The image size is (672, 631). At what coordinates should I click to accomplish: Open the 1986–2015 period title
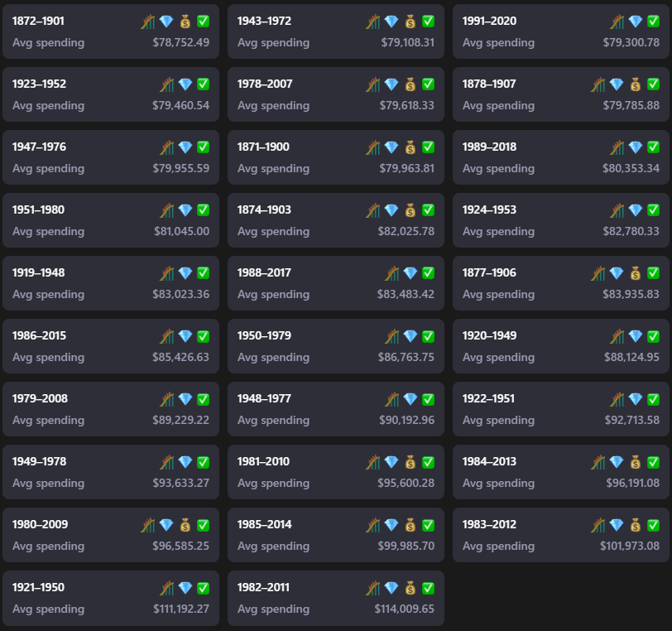click(x=39, y=336)
